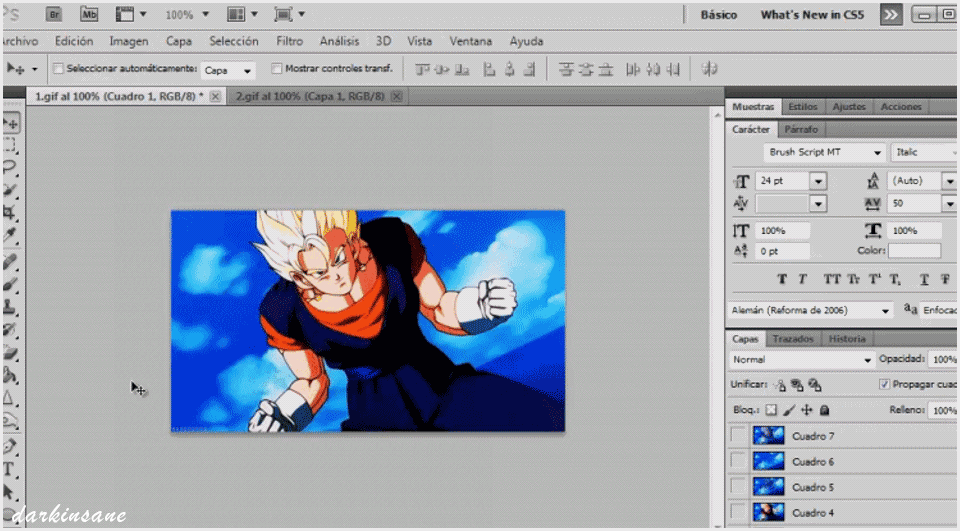Enable Mostrar controles transf. checkbox
The height and width of the screenshot is (531, 960).
click(x=277, y=69)
